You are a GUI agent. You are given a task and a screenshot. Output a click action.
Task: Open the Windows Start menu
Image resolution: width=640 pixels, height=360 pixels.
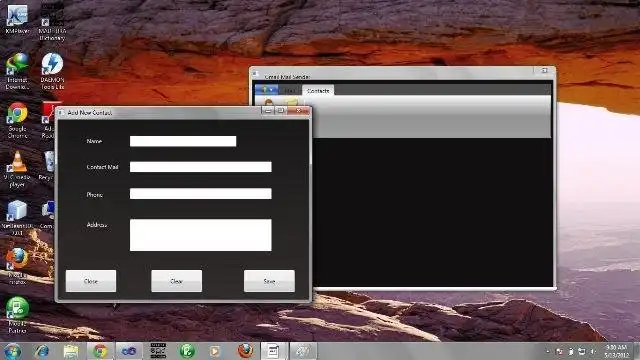(12, 351)
